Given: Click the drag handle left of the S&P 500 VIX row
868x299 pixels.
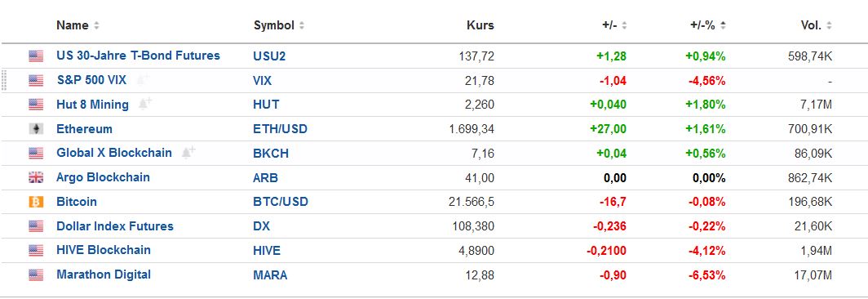Looking at the screenshot, I should 4,80.
